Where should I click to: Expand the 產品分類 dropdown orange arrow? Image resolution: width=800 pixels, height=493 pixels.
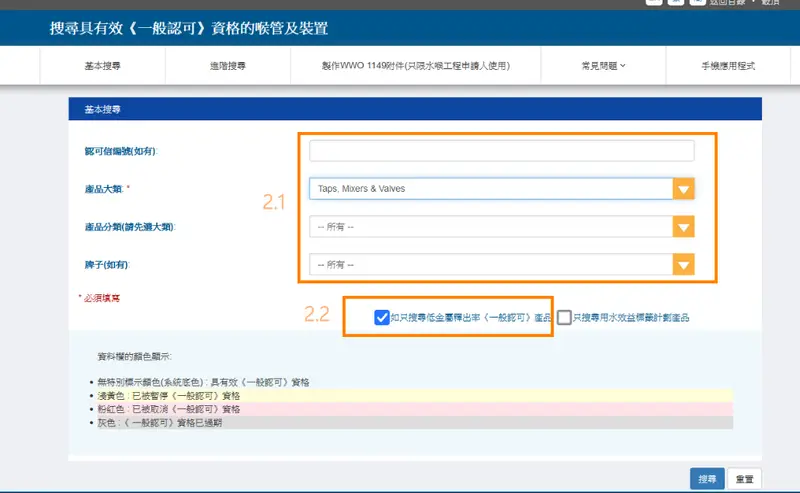tap(683, 227)
